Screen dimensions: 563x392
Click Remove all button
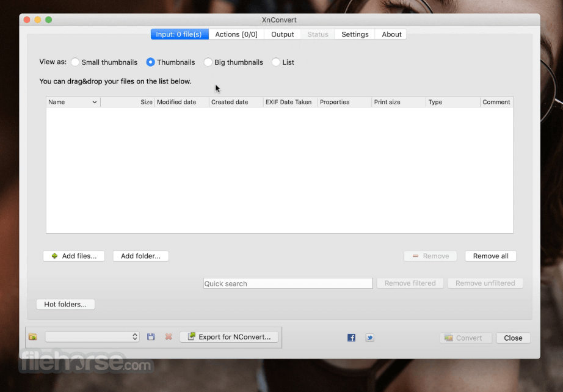point(491,256)
